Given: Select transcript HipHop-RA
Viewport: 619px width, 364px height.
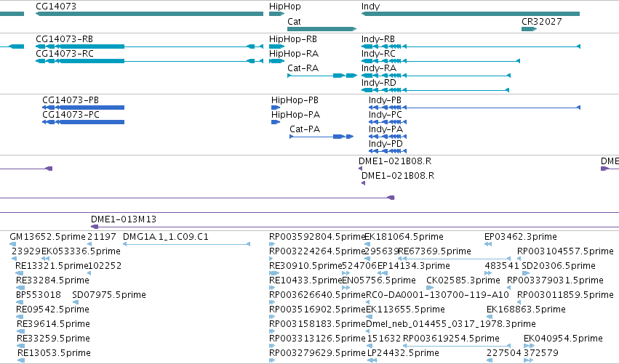Looking at the screenshot, I should tap(276, 61).
